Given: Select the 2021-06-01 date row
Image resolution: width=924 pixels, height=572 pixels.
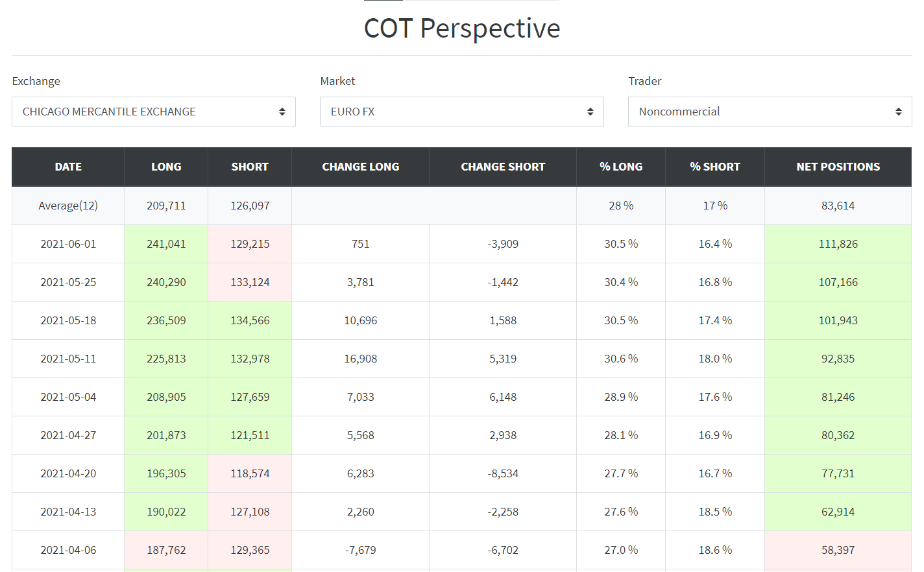Looking at the screenshot, I should tap(68, 243).
